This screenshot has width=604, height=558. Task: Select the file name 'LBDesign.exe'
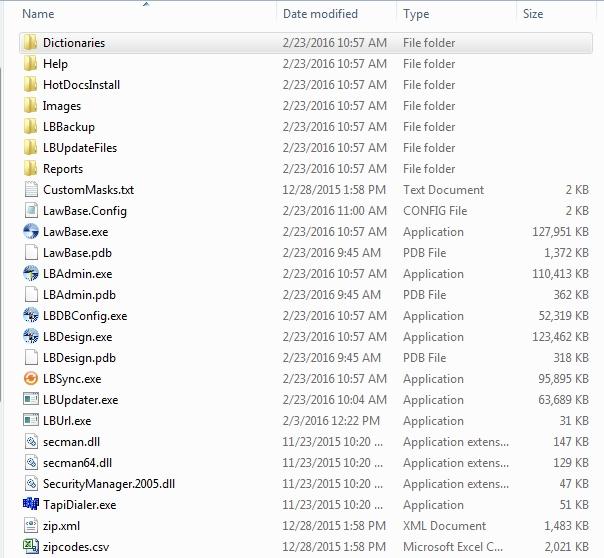coord(77,337)
